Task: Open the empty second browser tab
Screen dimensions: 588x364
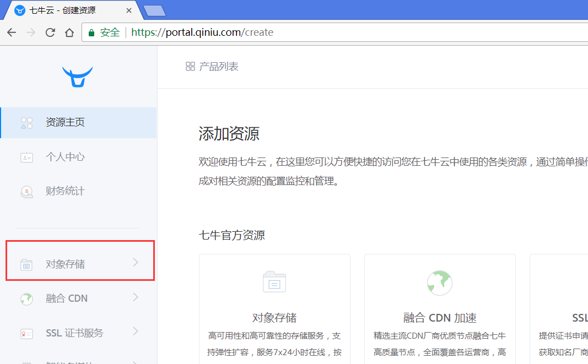Action: click(x=154, y=10)
